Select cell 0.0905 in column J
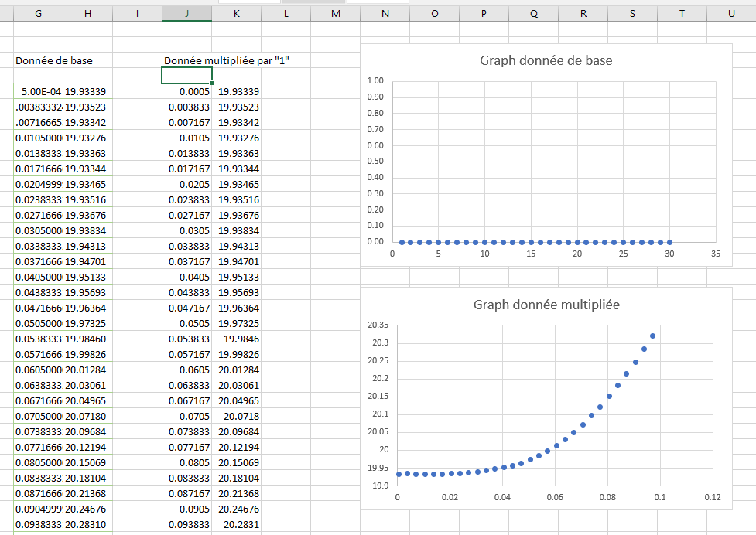This screenshot has width=756, height=535. [187, 509]
